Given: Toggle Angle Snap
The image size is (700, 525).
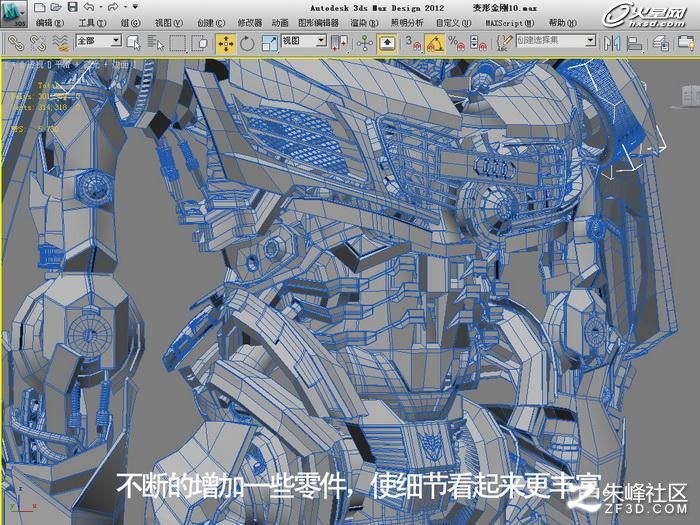Looking at the screenshot, I should [x=434, y=43].
